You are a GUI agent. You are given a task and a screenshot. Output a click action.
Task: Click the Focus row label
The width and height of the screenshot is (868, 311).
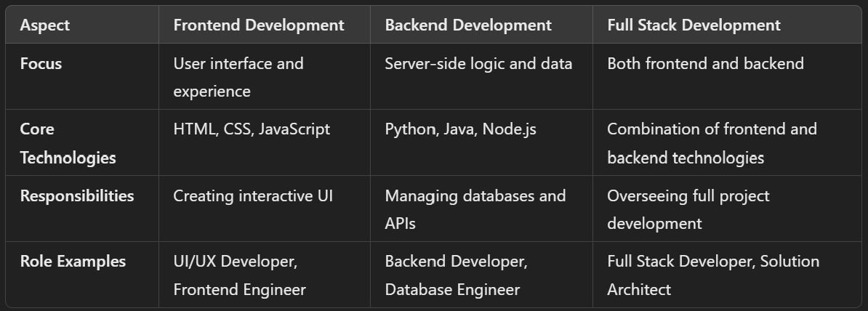41,64
